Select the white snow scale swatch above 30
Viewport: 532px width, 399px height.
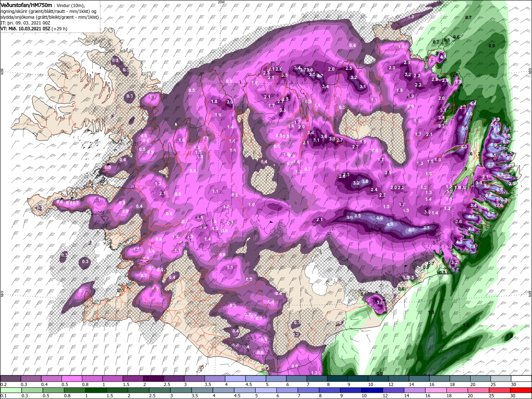(521, 378)
